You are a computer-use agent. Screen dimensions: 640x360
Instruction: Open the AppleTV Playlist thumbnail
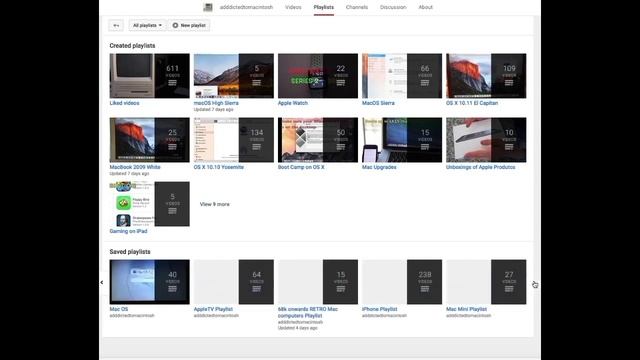click(233, 282)
